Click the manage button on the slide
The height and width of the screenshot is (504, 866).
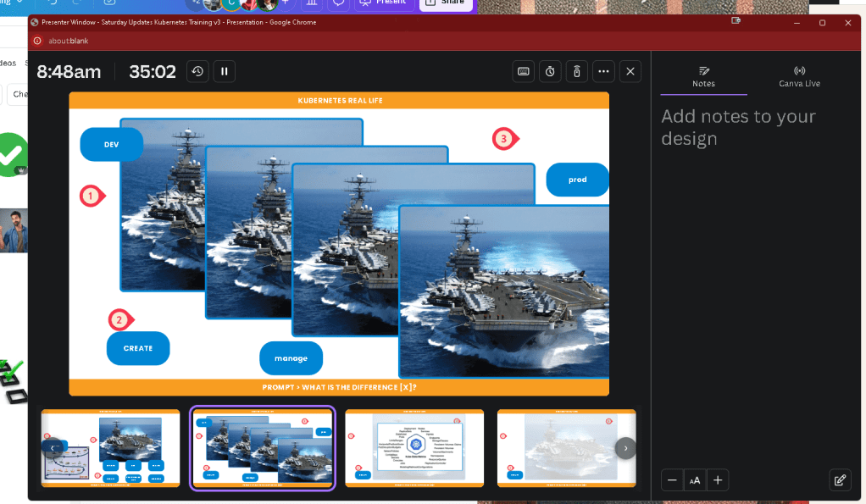coord(291,358)
